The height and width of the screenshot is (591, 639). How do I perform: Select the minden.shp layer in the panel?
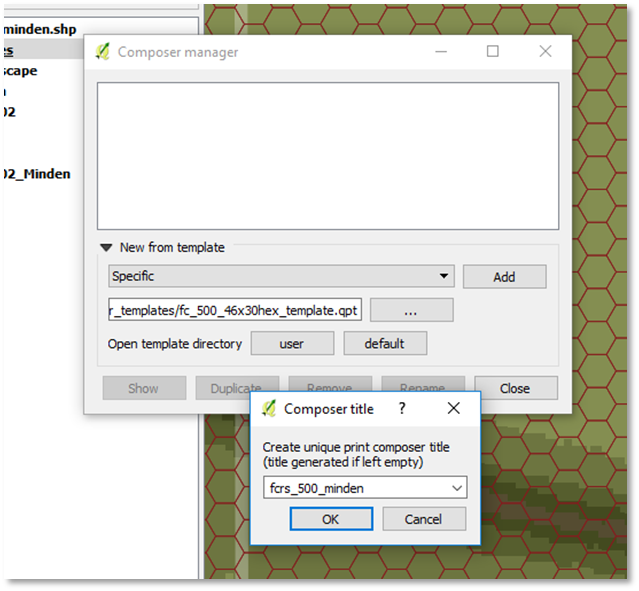pyautogui.click(x=40, y=30)
